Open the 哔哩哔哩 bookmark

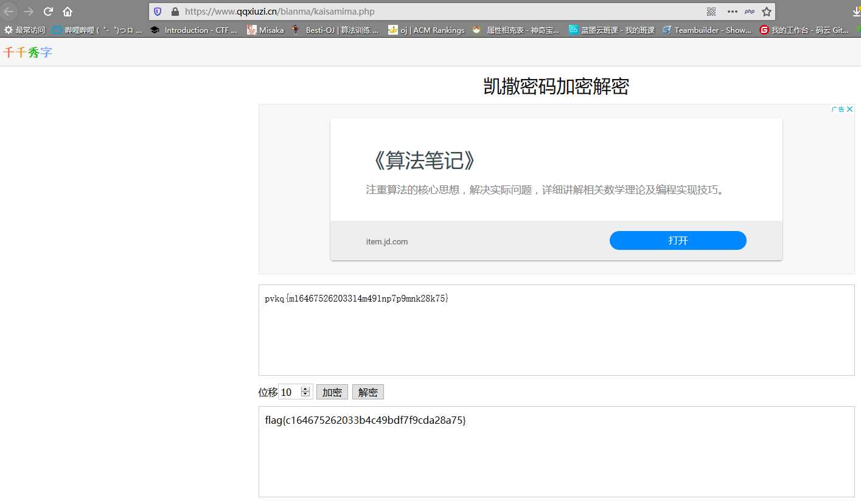(97, 30)
